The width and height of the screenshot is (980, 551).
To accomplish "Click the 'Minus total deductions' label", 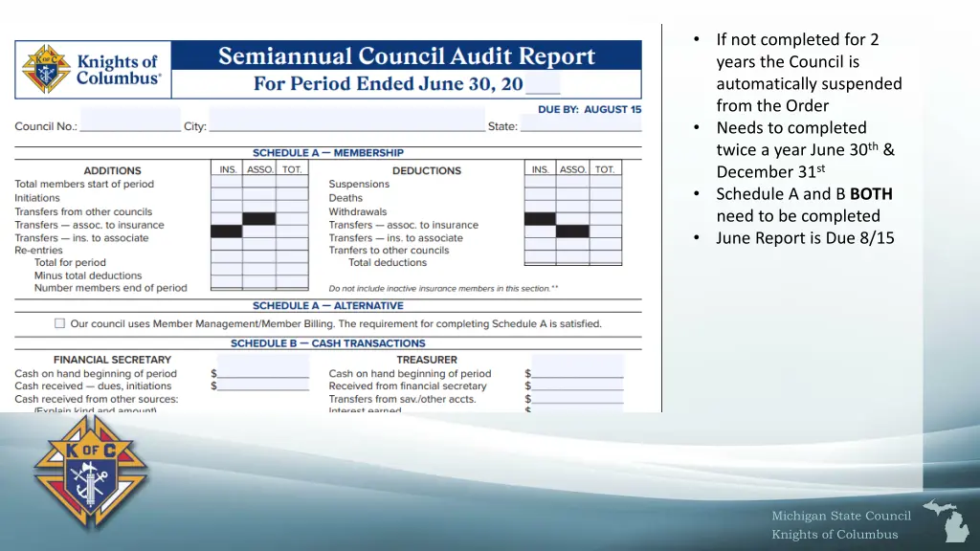I will pyautogui.click(x=88, y=275).
